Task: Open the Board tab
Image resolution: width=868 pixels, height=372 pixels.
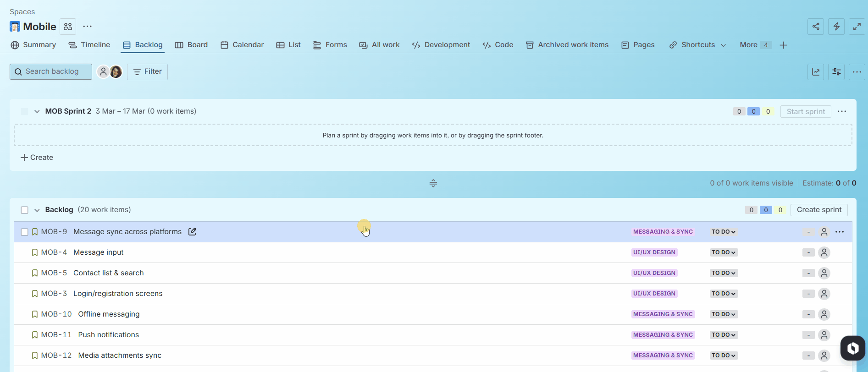Action: [x=191, y=45]
